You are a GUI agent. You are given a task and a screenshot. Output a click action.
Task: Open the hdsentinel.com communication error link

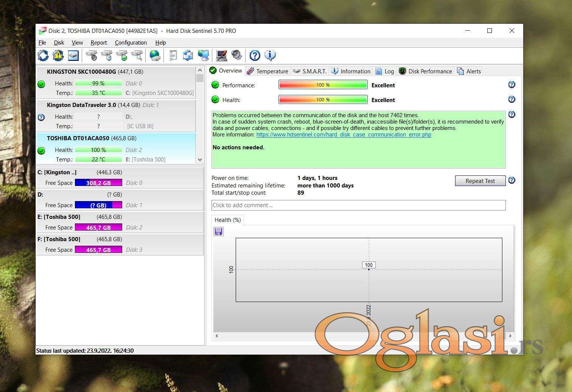tap(344, 135)
